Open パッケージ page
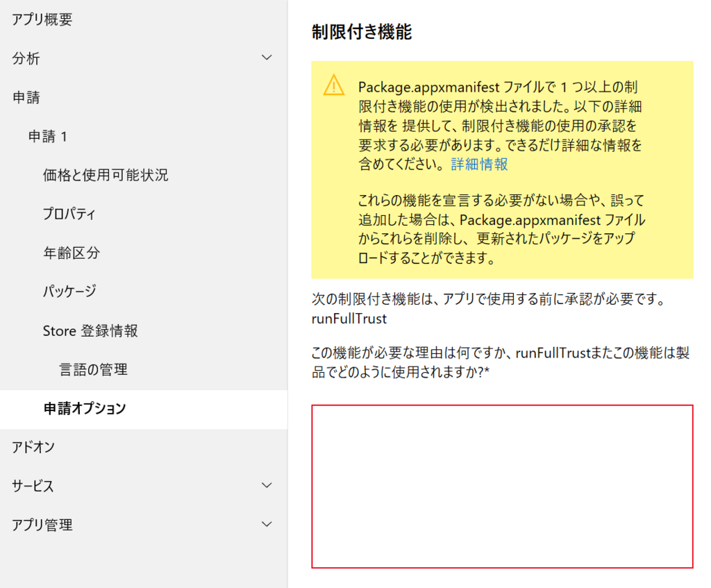Screen dimensions: 711x588 (69, 291)
